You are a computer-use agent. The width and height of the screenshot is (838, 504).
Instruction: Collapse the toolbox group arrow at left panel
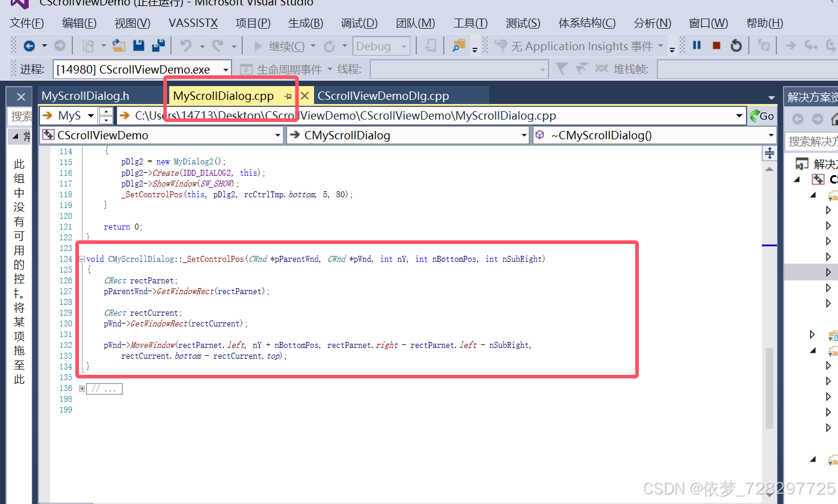pos(16,136)
